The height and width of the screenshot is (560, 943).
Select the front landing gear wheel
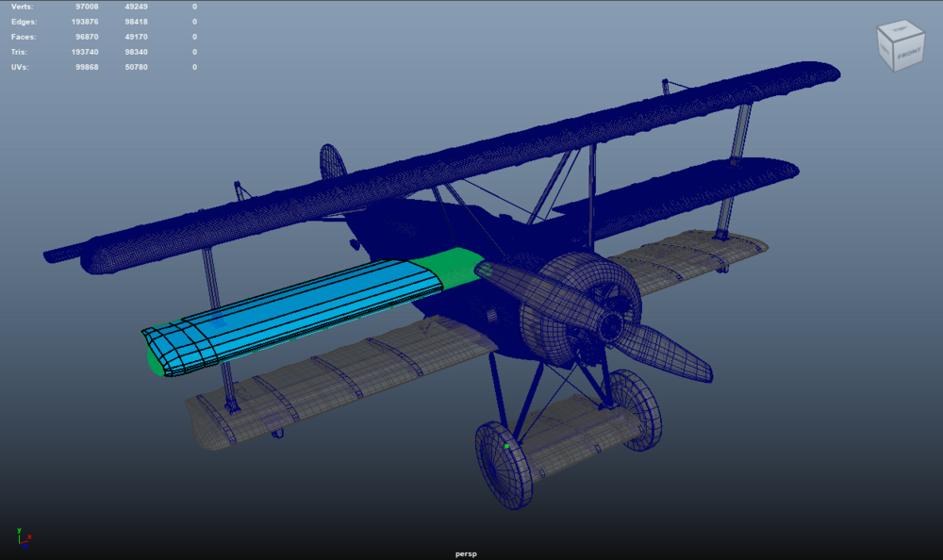504,465
